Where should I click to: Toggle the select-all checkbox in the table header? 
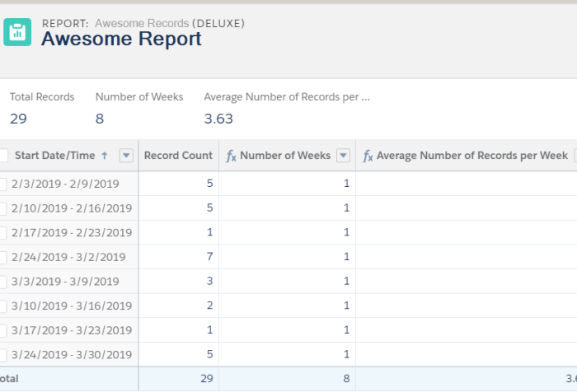(x=3, y=156)
